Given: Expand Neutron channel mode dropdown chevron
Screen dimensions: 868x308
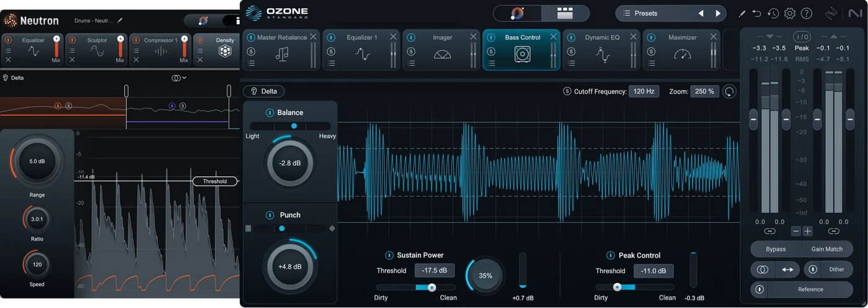Looking at the screenshot, I should [184, 78].
